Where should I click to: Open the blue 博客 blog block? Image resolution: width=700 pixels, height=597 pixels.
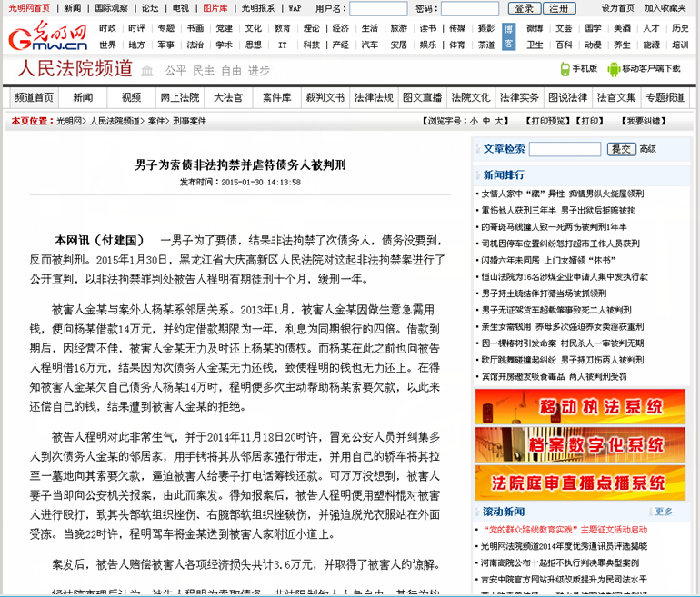click(x=508, y=37)
